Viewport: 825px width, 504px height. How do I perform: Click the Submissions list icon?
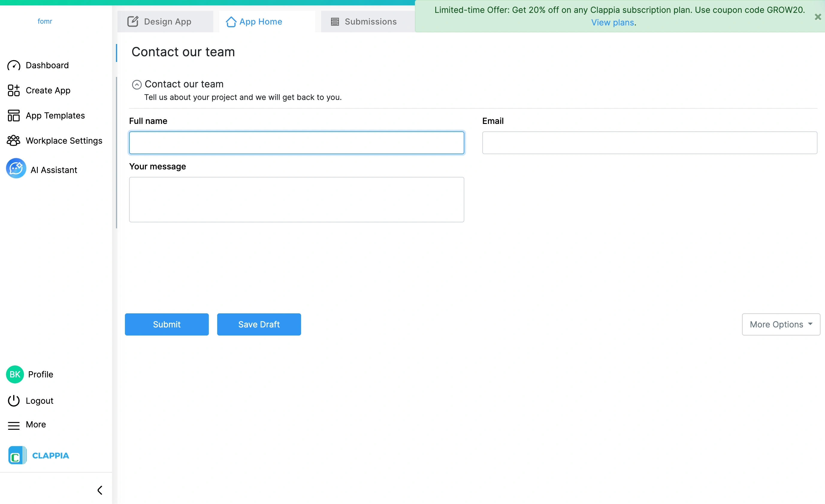click(335, 22)
